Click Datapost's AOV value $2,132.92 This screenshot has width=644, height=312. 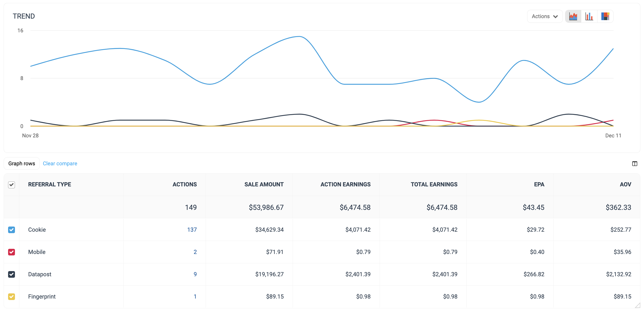pyautogui.click(x=619, y=274)
